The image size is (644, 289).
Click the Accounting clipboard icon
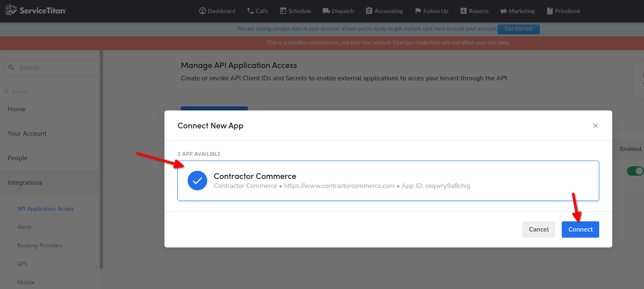tap(369, 11)
